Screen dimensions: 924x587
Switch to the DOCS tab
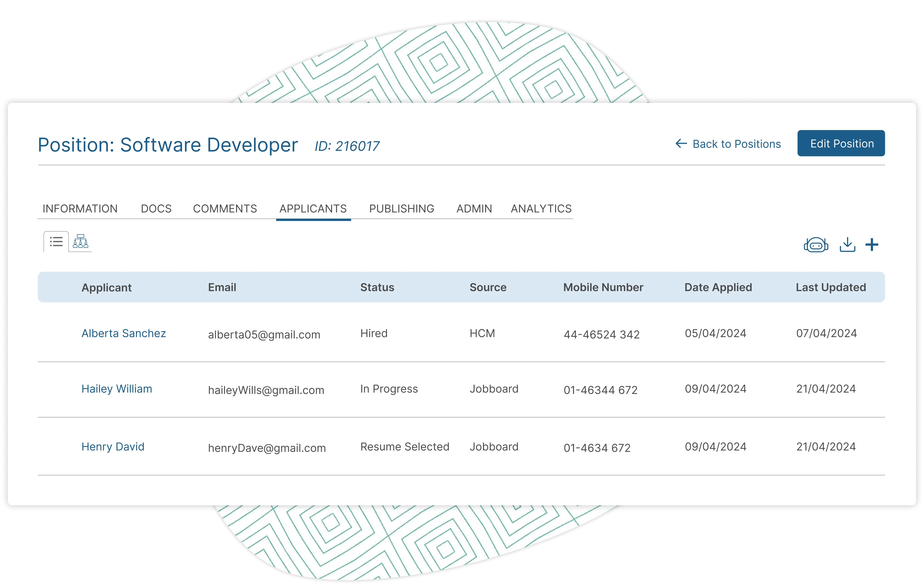coord(156,209)
